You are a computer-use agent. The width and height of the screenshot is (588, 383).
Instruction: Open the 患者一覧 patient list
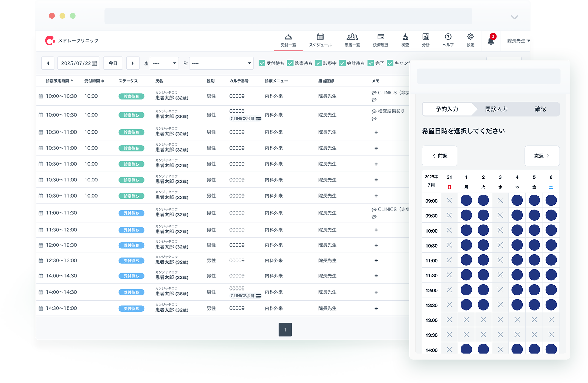(x=352, y=40)
